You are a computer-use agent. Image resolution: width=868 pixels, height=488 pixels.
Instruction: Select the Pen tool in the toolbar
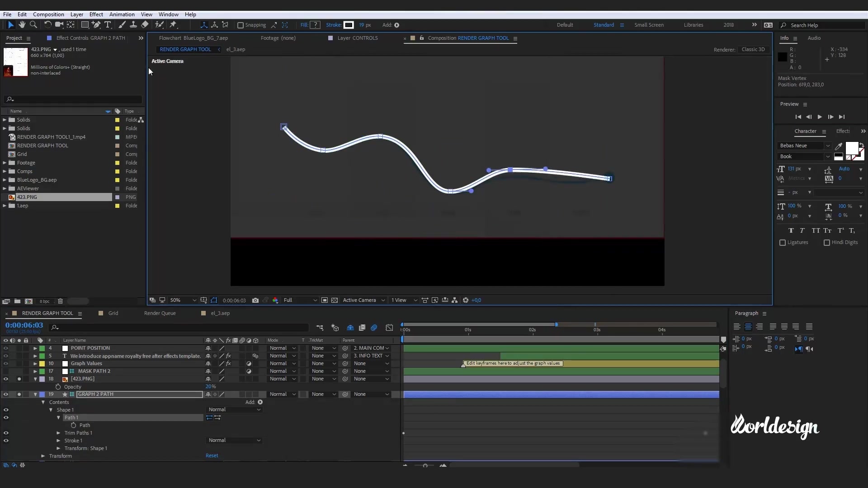(x=97, y=25)
